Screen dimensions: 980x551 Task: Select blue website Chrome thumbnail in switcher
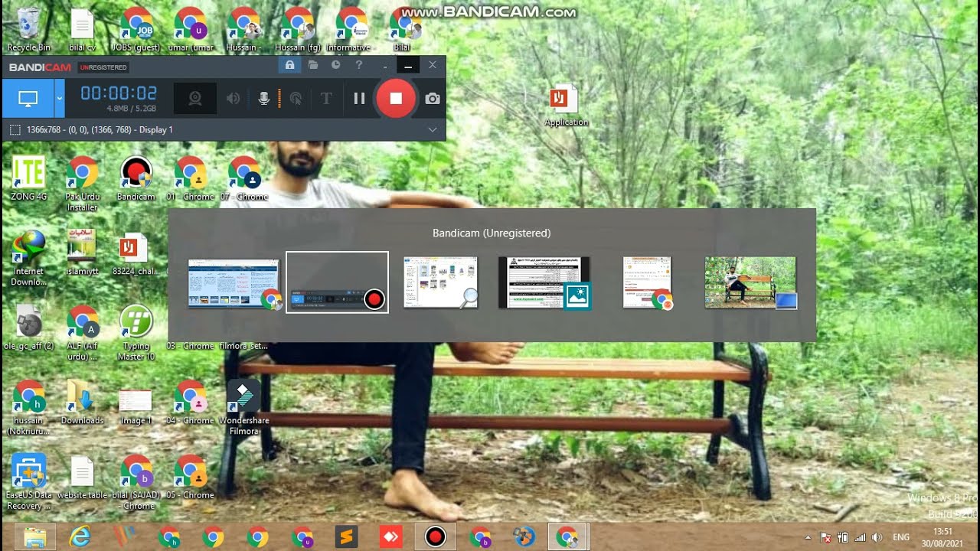(x=234, y=284)
